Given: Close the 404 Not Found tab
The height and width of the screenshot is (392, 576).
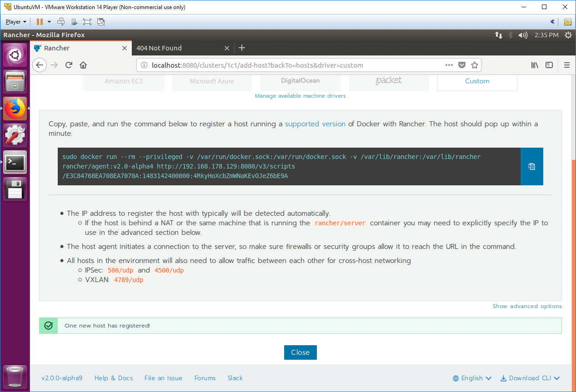Looking at the screenshot, I should point(227,48).
